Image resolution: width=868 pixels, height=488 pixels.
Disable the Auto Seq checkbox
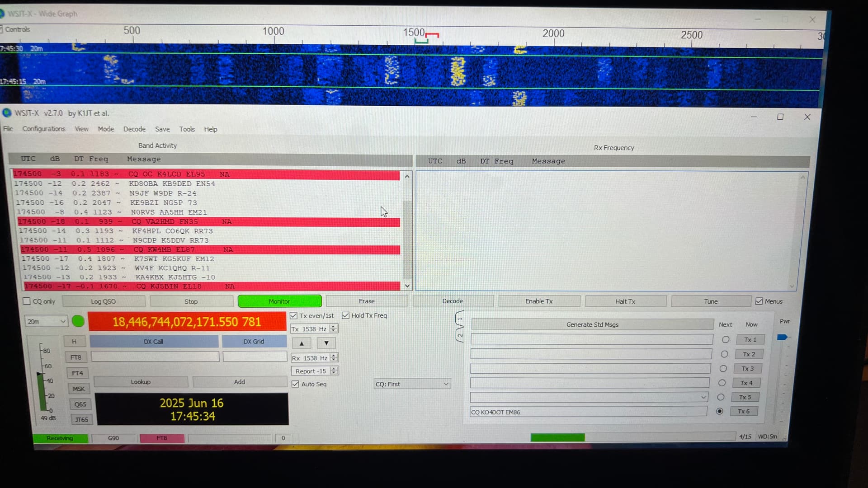296,384
